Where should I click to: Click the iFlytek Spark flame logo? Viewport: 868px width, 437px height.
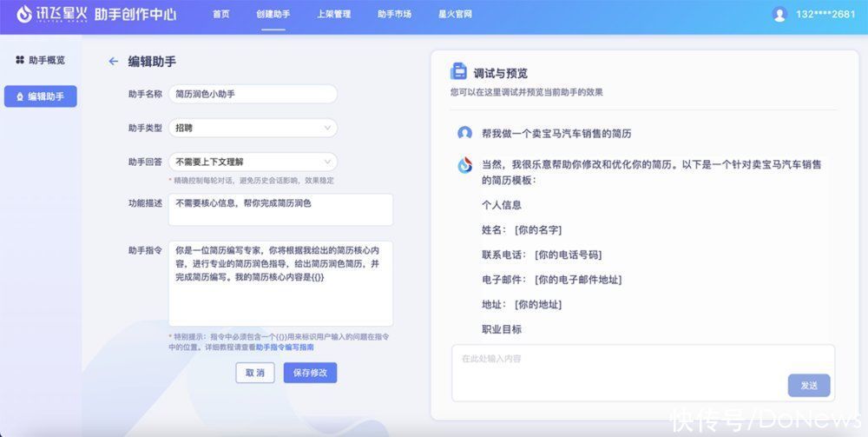(x=23, y=15)
